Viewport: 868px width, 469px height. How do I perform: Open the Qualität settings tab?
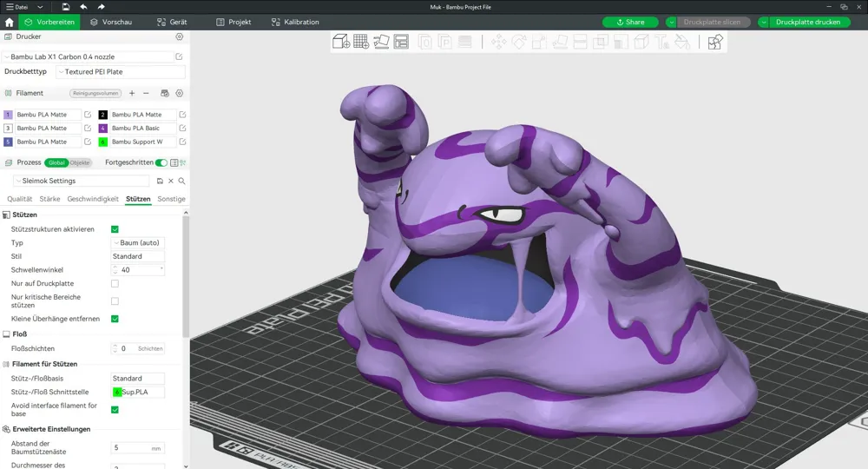[x=19, y=199]
